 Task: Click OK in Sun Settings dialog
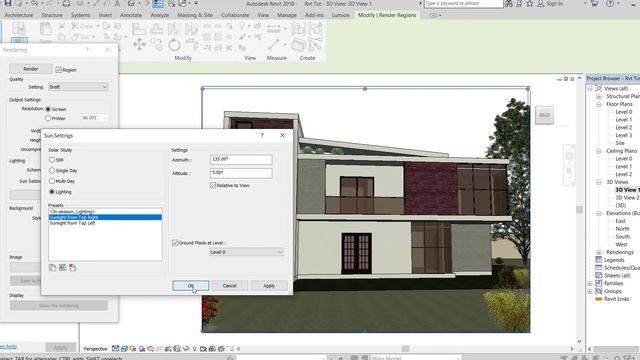(x=191, y=286)
